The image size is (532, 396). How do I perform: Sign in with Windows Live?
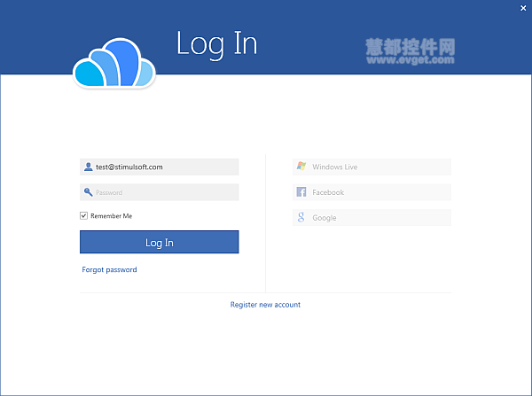[x=372, y=167]
